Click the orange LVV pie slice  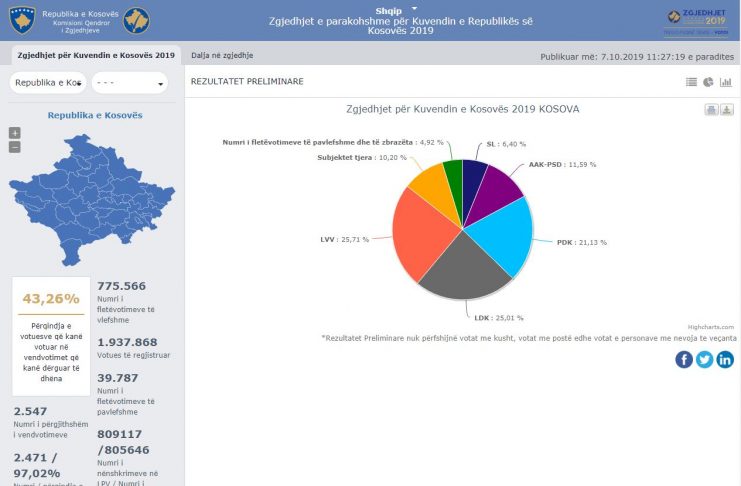[x=425, y=232]
